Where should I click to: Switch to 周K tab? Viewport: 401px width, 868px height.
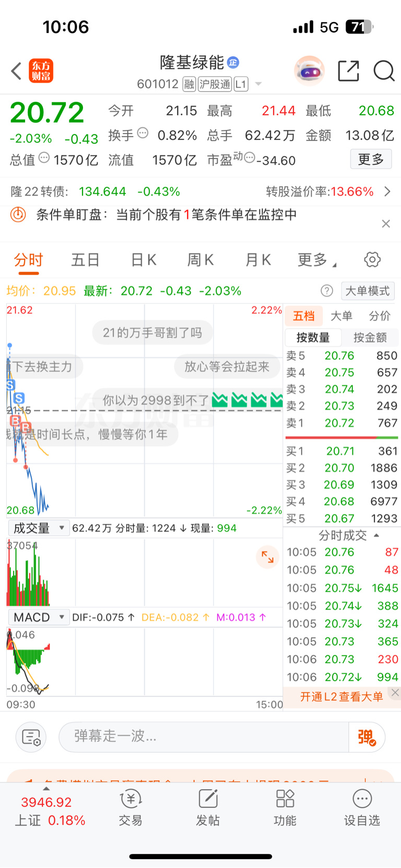(x=200, y=260)
